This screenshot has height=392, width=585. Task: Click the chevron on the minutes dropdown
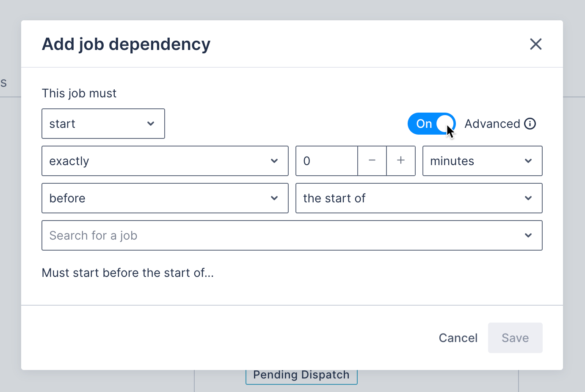click(528, 161)
